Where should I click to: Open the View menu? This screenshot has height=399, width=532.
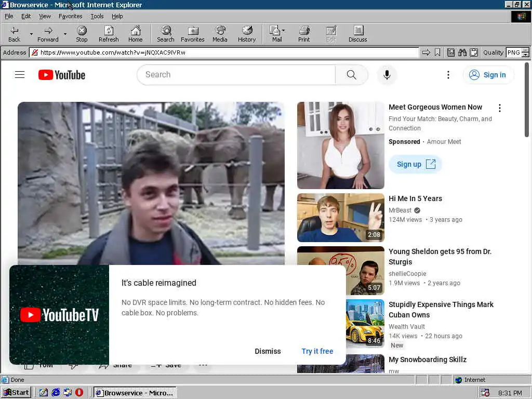coord(45,16)
